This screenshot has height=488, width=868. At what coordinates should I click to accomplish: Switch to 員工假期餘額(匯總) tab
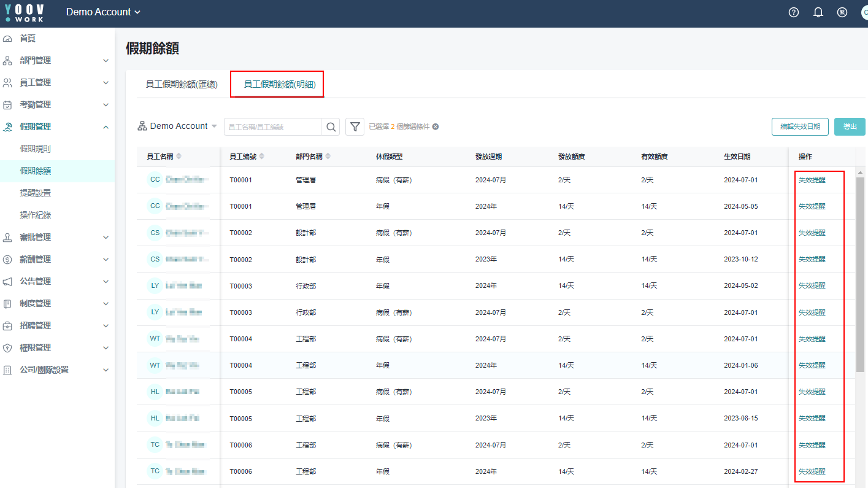pos(182,85)
